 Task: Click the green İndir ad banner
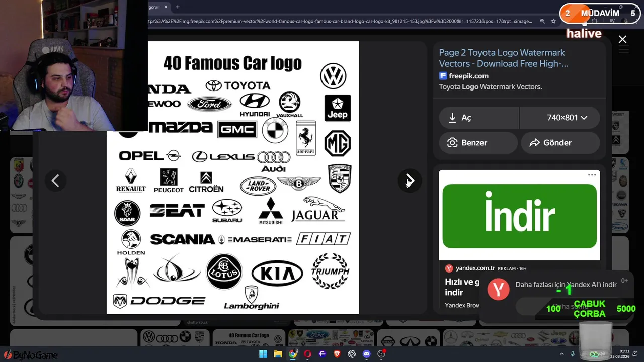click(x=519, y=216)
